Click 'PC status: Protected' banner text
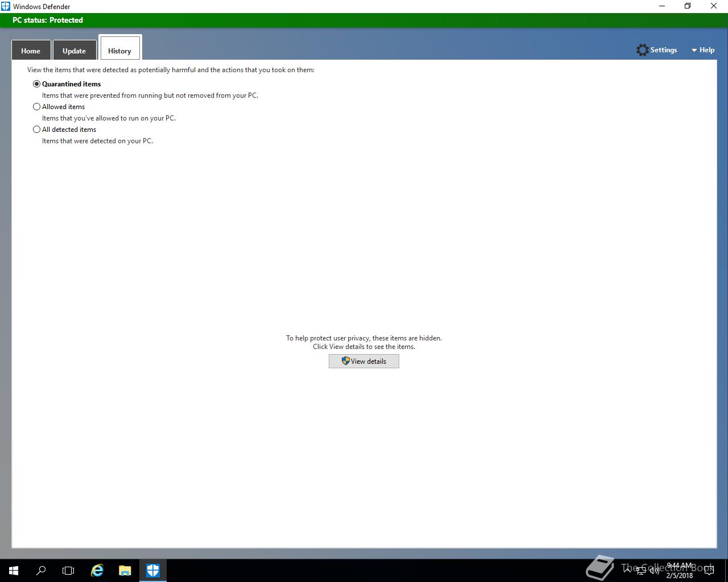Viewport: 728px width, 582px height. click(48, 20)
